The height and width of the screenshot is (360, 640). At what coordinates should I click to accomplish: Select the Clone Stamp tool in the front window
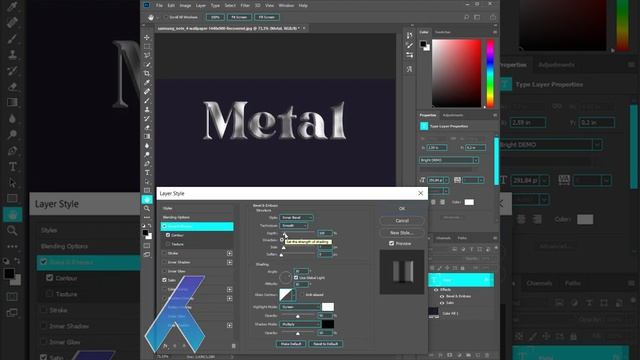pos(147,109)
